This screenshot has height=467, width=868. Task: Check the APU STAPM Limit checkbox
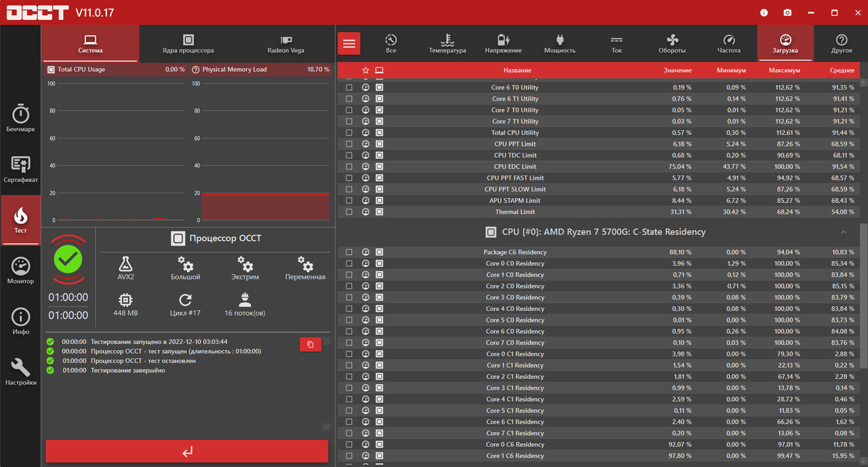[349, 200]
